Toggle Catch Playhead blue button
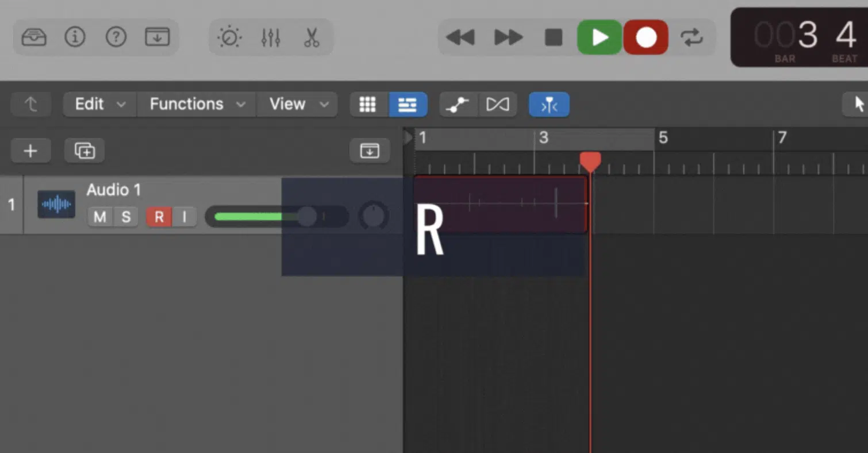Image resolution: width=868 pixels, height=453 pixels. (x=550, y=105)
